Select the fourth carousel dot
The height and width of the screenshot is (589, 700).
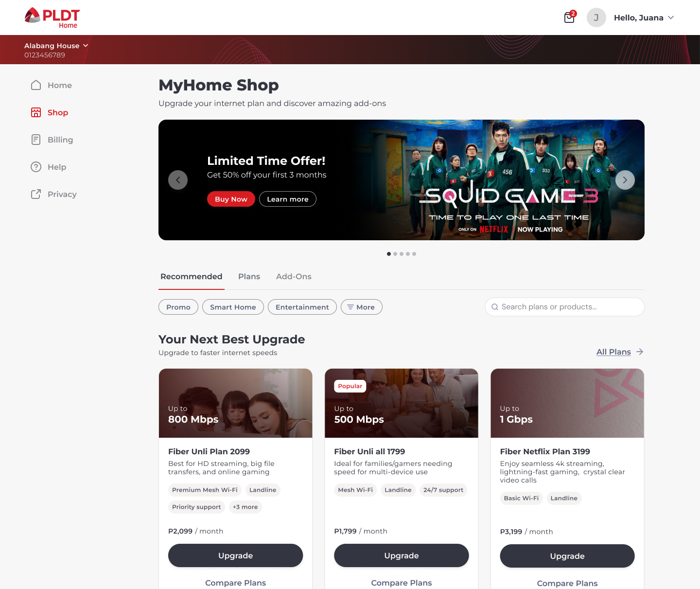[408, 254]
